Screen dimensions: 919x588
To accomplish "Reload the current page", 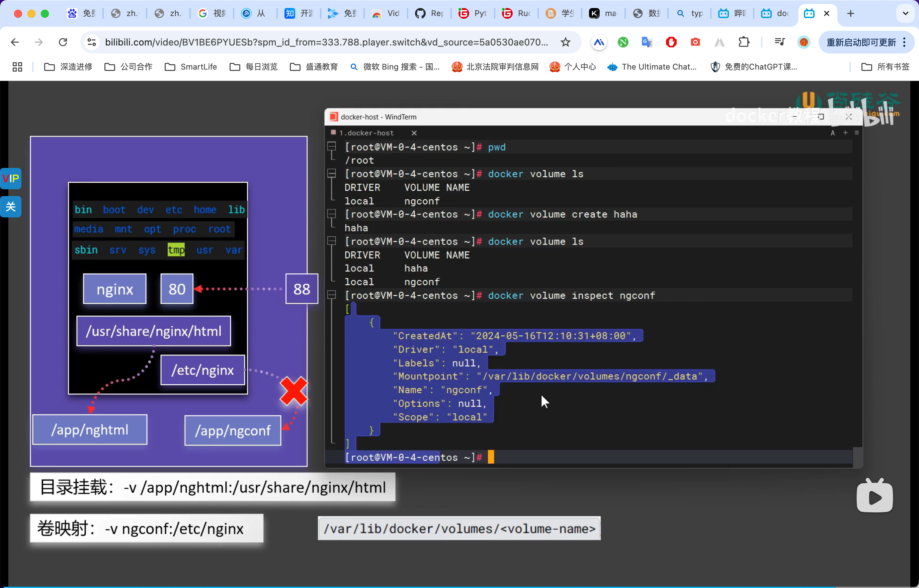I will (x=63, y=42).
